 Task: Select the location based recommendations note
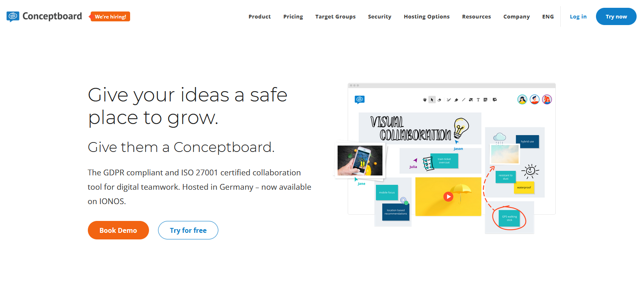(x=396, y=212)
